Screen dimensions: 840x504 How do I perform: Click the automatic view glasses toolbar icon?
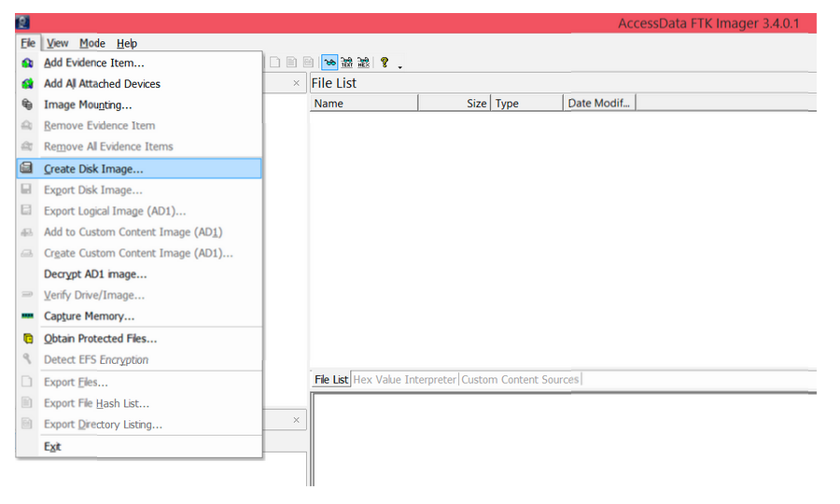click(x=329, y=63)
